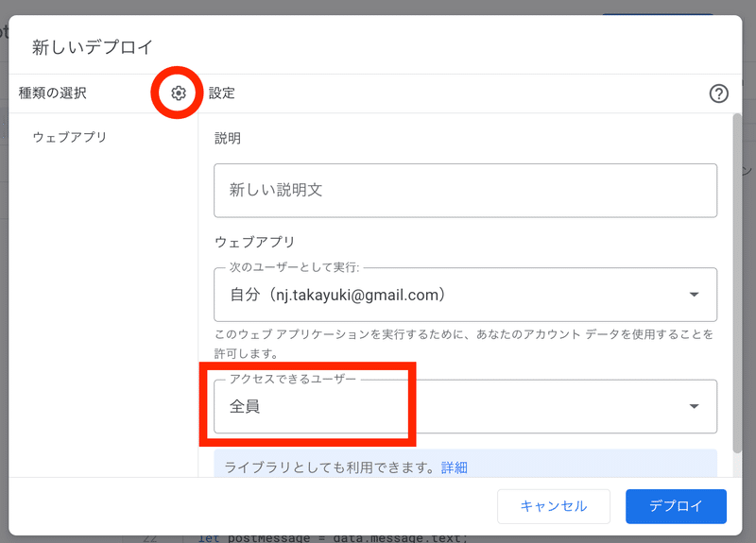Follow the 詳細 link
The height and width of the screenshot is (543, 756).
coord(455,467)
